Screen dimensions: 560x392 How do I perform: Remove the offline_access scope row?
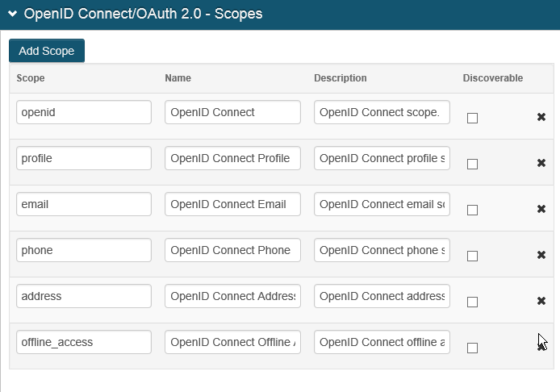click(541, 347)
